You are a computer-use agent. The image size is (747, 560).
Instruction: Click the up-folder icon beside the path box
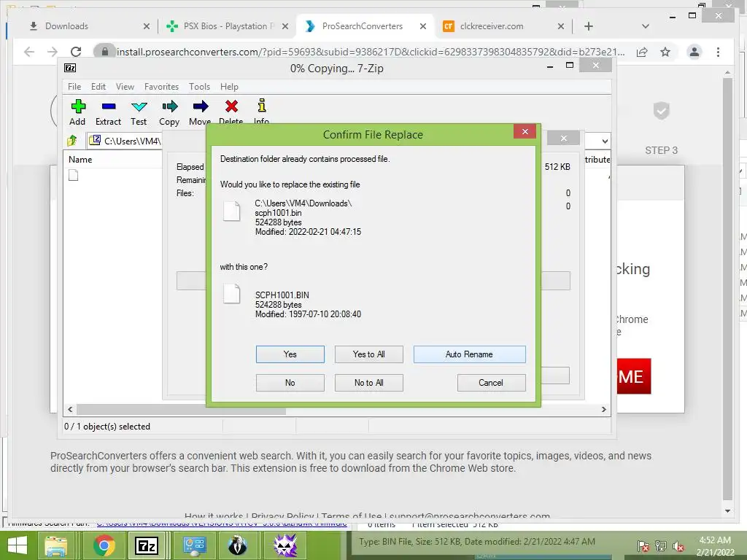pos(72,141)
